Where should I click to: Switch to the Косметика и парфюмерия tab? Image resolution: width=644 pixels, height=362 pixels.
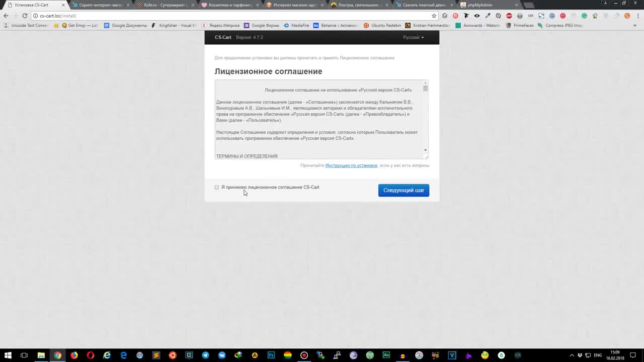[230, 5]
